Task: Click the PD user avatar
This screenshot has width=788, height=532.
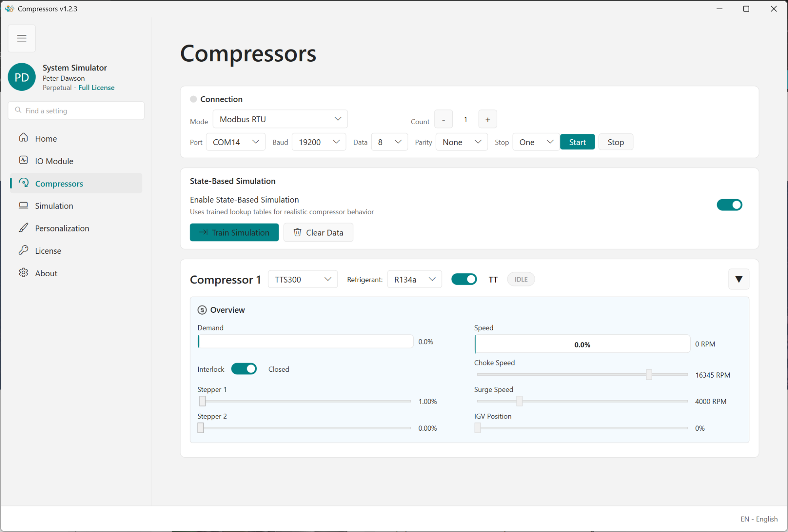Action: tap(21, 77)
